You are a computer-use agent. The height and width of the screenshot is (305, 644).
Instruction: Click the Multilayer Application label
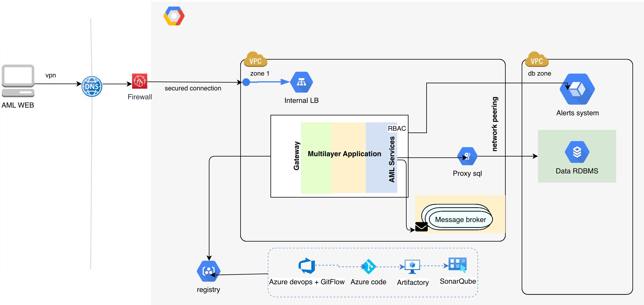344,154
